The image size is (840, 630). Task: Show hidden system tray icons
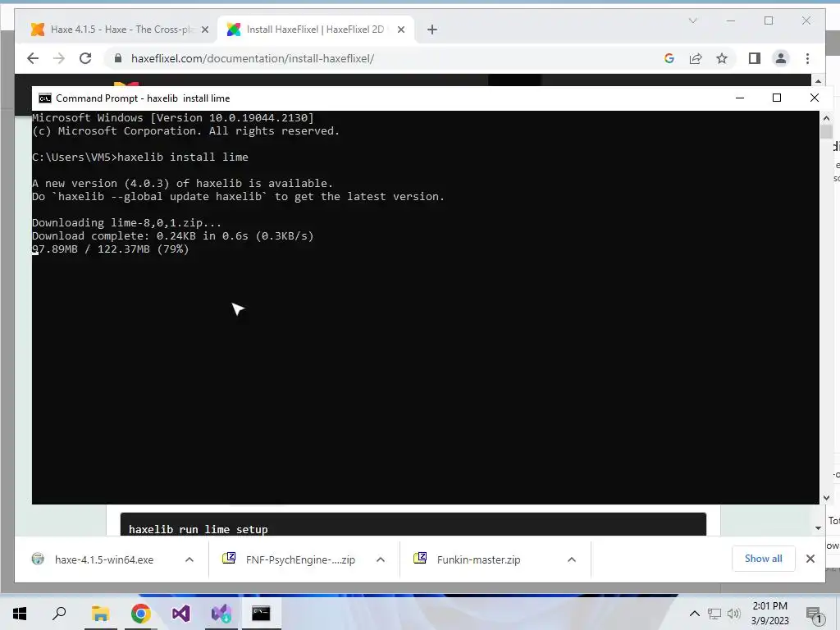(x=694, y=614)
